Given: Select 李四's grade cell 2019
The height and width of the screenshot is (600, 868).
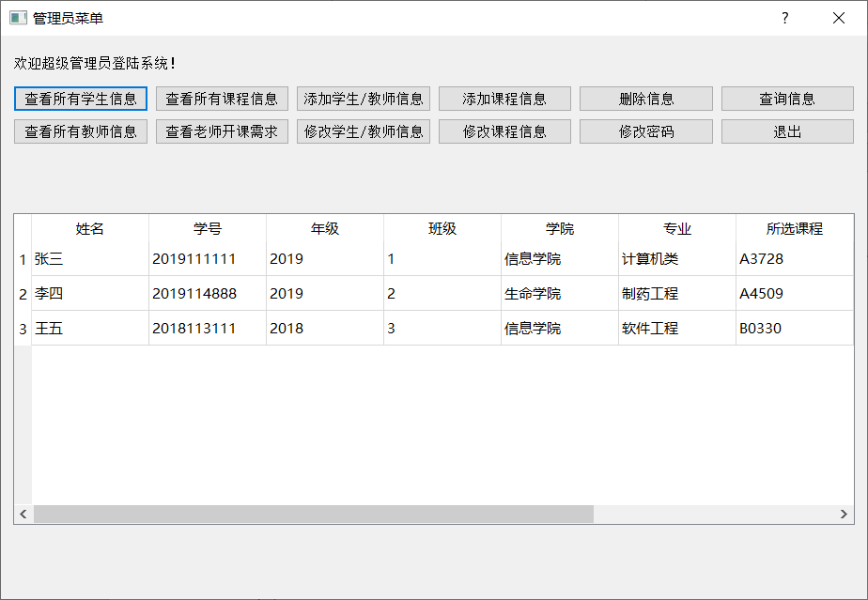Looking at the screenshot, I should [325, 293].
